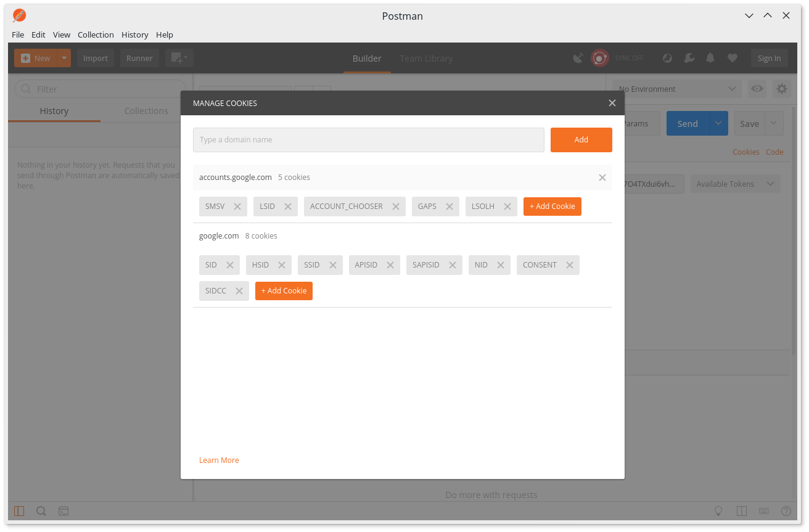Screen dimensions: 809x532
Task: Click the heart icon
Action: 733,58
